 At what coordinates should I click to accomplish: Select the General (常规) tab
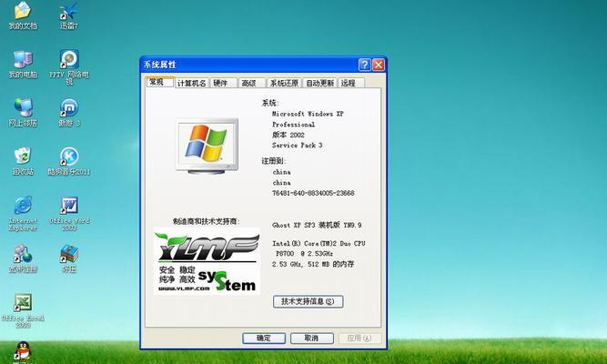pyautogui.click(x=159, y=82)
